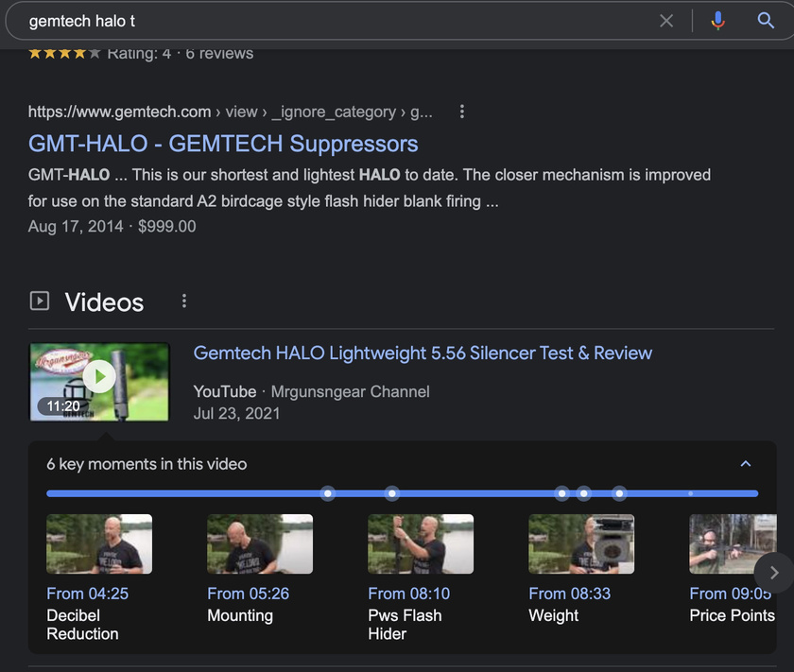Show next key moments with right arrow
The width and height of the screenshot is (794, 672).
tap(774, 573)
